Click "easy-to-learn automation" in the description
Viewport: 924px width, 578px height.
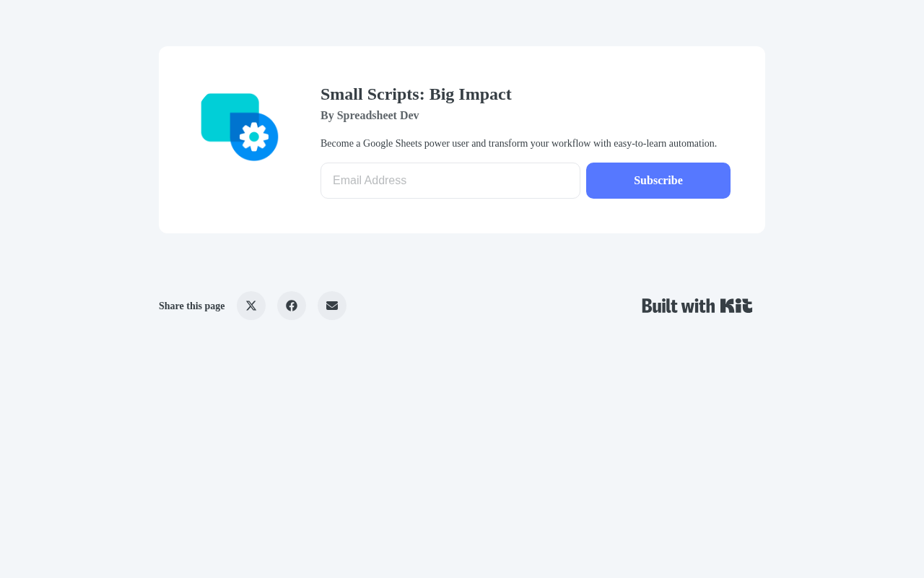(x=665, y=144)
